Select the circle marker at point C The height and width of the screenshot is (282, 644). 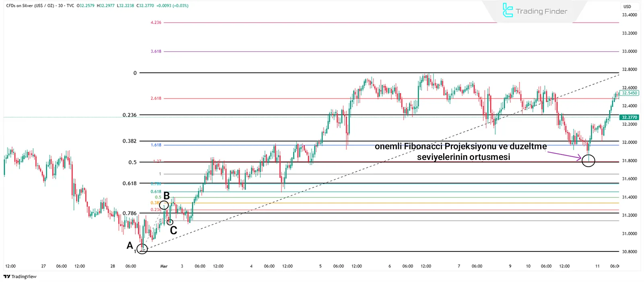pyautogui.click(x=170, y=222)
